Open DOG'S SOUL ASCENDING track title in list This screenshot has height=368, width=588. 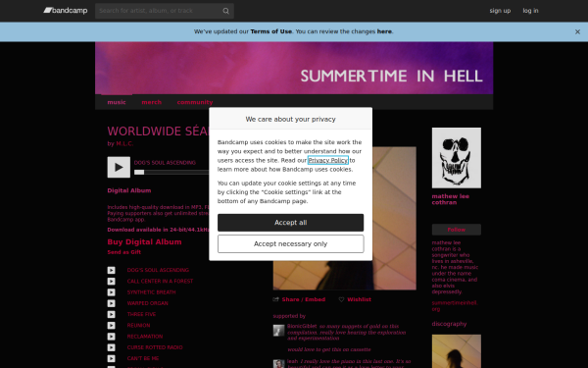[158, 270]
